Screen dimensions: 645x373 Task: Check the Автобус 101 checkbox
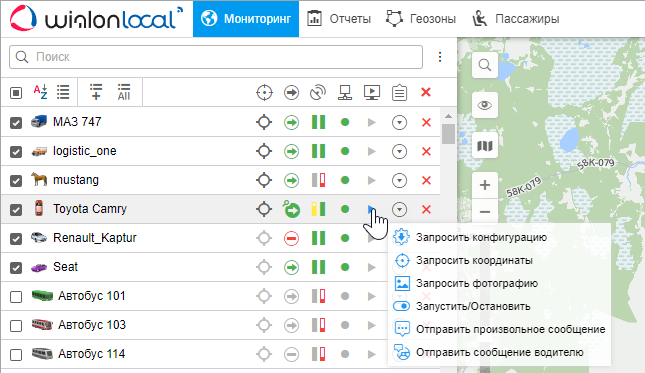[16, 297]
